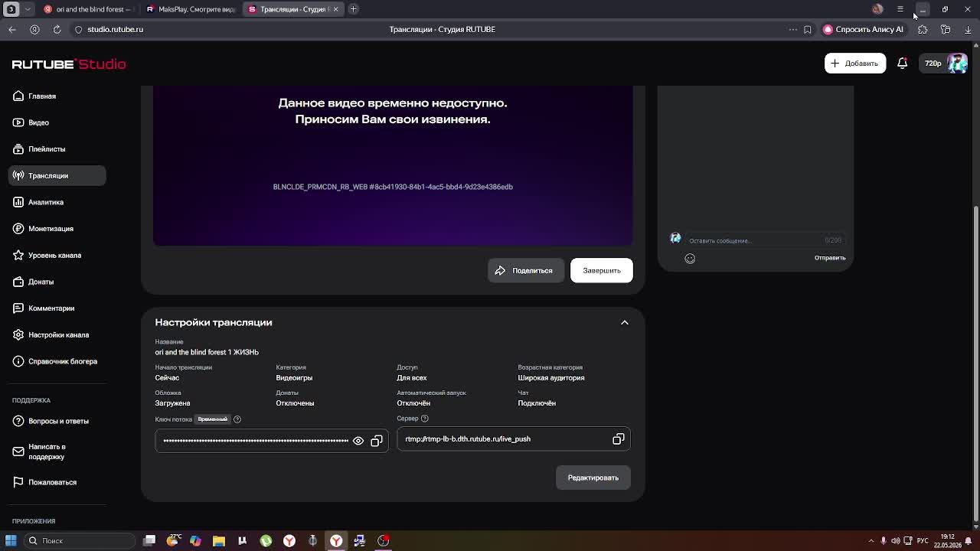This screenshot has width=980, height=551.
Task: Open the profile avatar menu
Action: tap(957, 64)
